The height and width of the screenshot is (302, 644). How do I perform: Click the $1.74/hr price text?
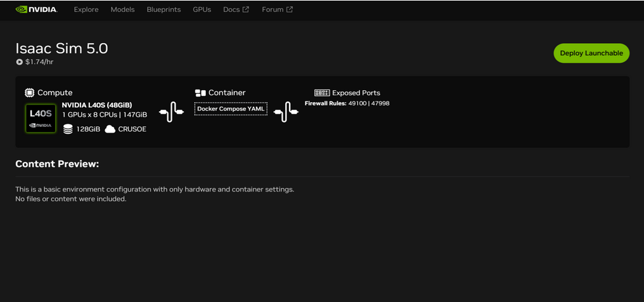pyautogui.click(x=39, y=62)
